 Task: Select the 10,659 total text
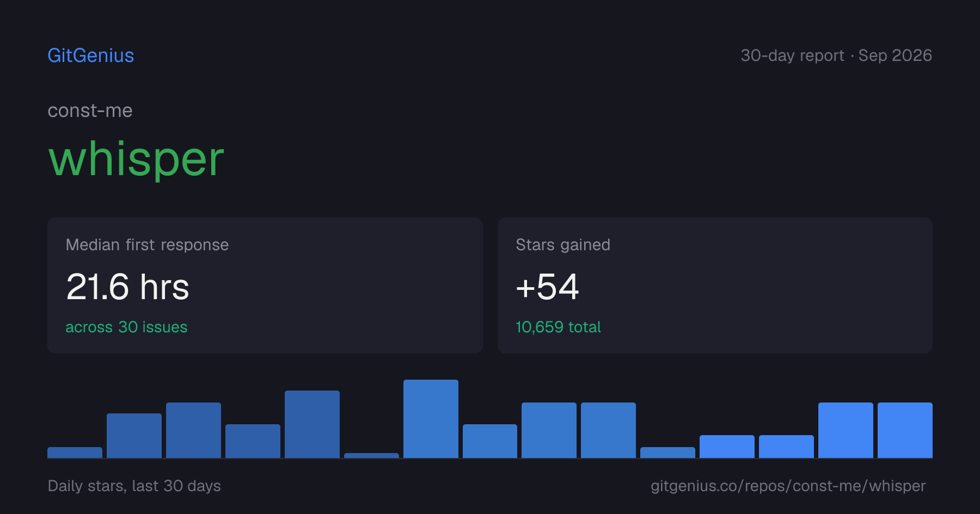(558, 327)
